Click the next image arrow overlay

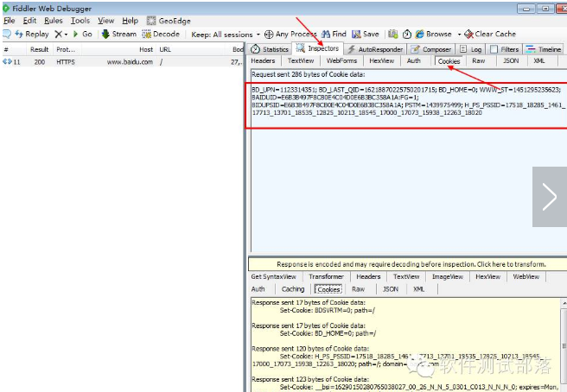[549, 197]
